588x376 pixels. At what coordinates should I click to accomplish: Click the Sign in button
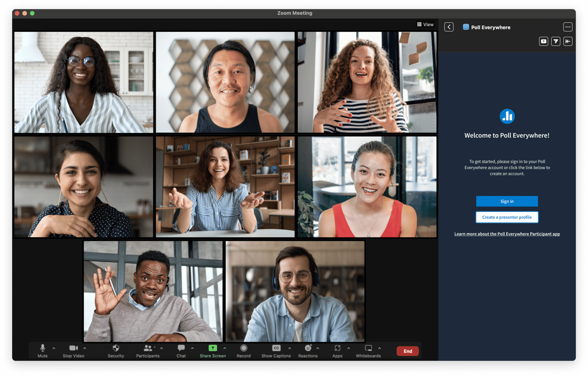[507, 201]
